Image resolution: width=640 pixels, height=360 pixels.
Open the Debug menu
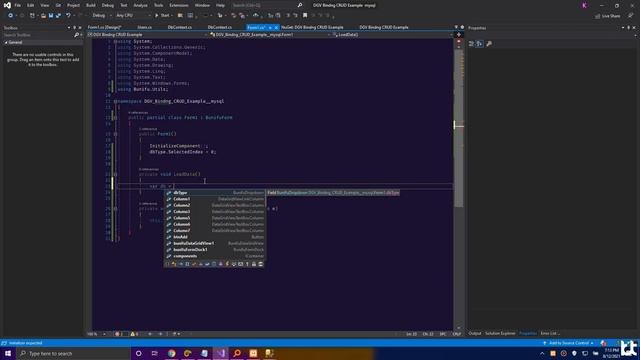(108, 5)
